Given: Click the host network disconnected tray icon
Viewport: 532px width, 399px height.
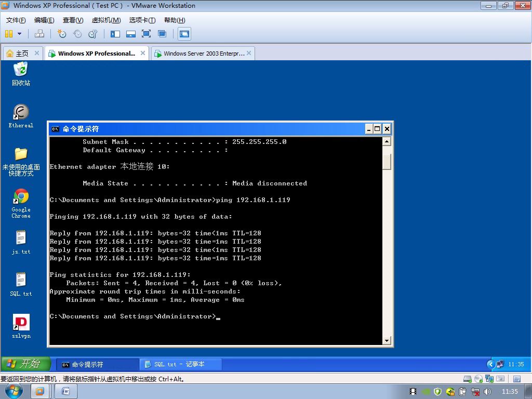Looking at the screenshot, I should (x=475, y=392).
